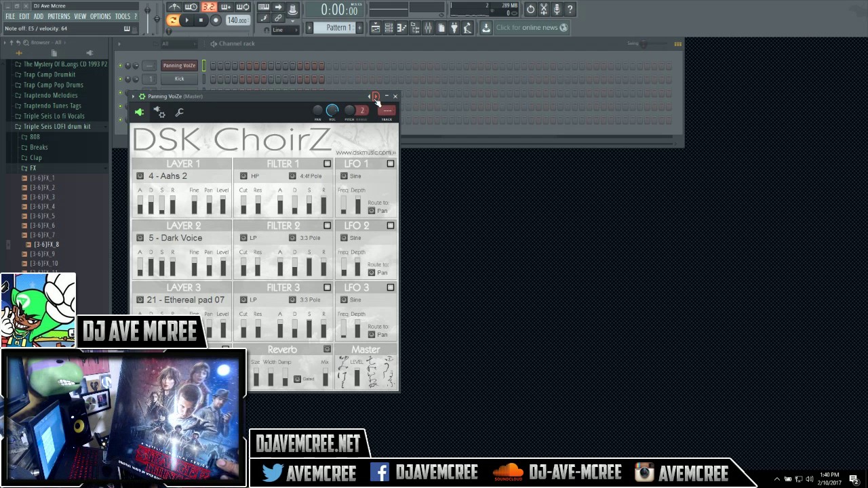Viewport: 868px width, 488px height.
Task: Click the download content library icon
Action: click(486, 28)
